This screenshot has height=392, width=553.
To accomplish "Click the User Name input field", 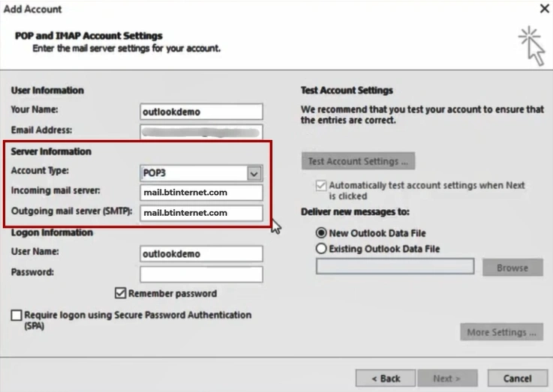I will (x=201, y=253).
